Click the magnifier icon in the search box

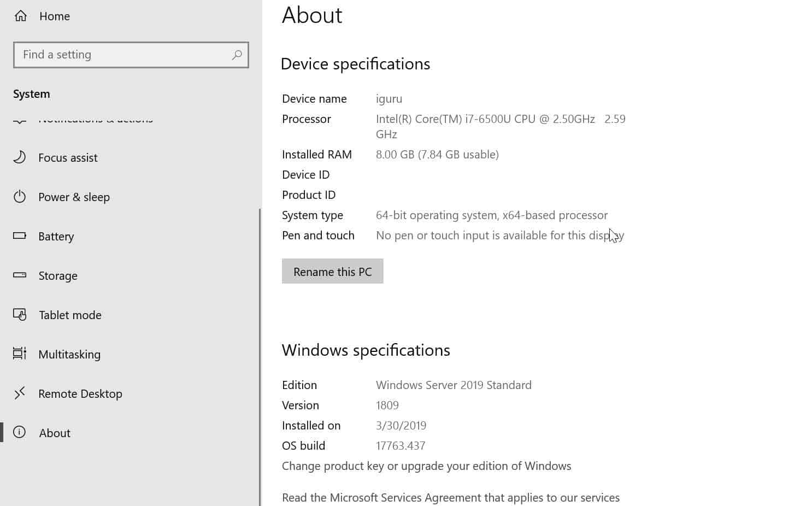click(x=237, y=55)
